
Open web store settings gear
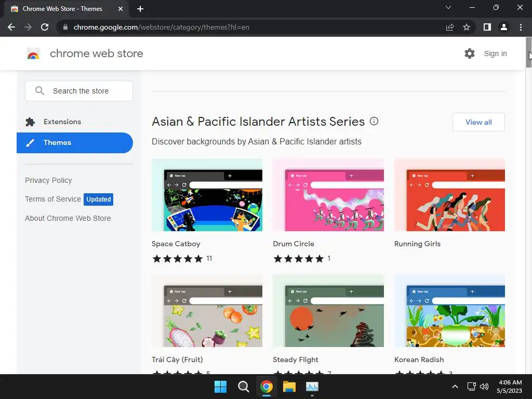pyautogui.click(x=470, y=54)
